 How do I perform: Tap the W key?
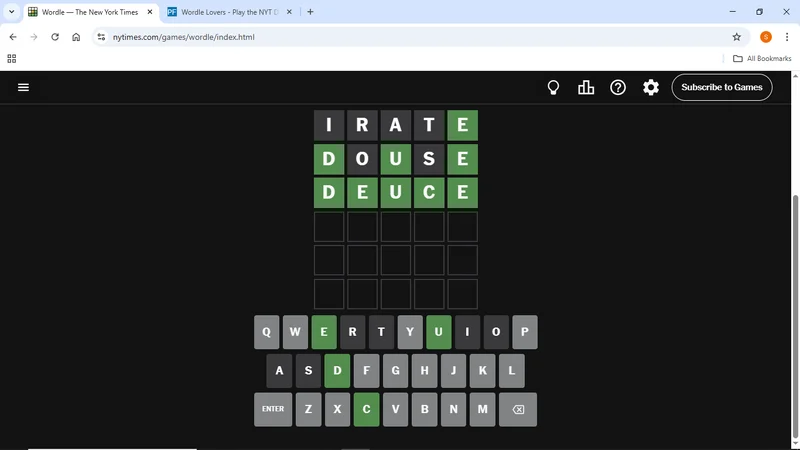point(295,332)
